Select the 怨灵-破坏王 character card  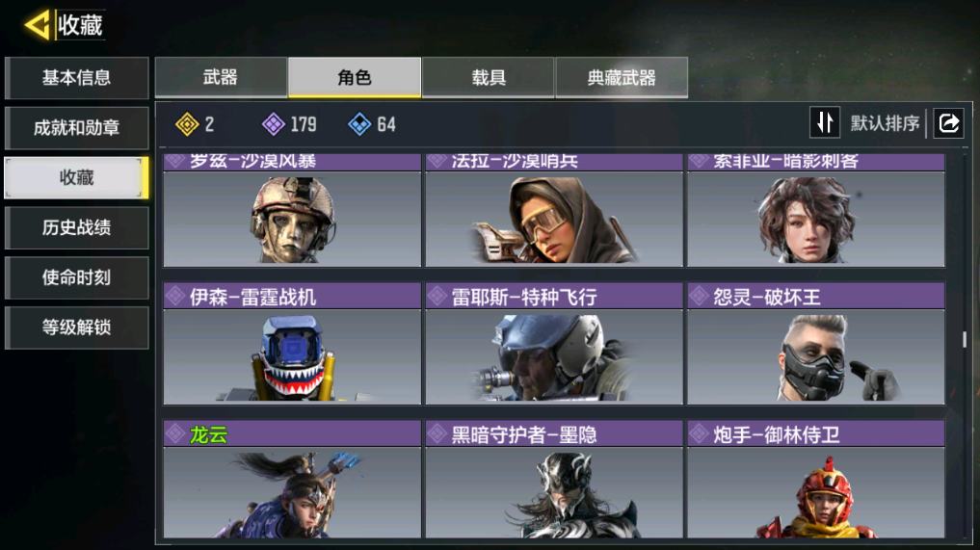pos(815,344)
